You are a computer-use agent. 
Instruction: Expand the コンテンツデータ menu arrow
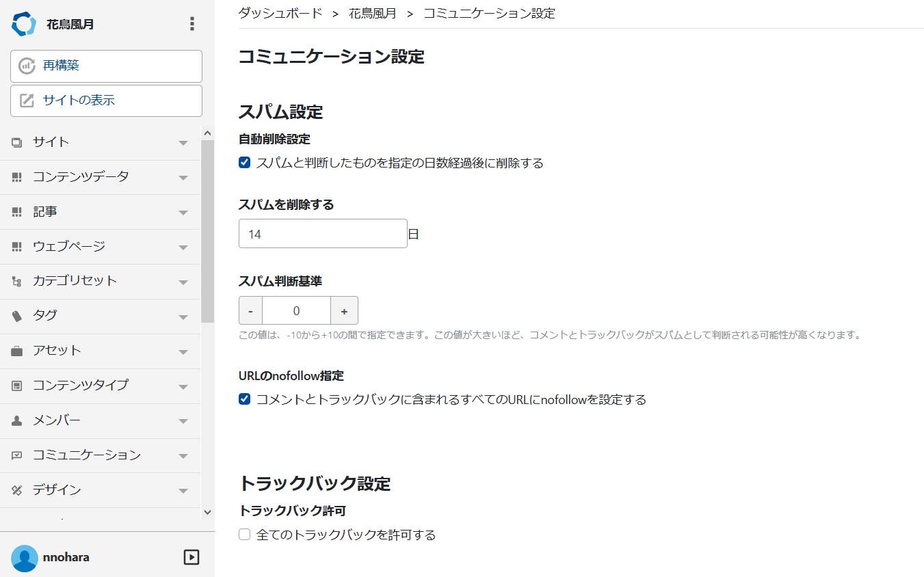pos(183,178)
